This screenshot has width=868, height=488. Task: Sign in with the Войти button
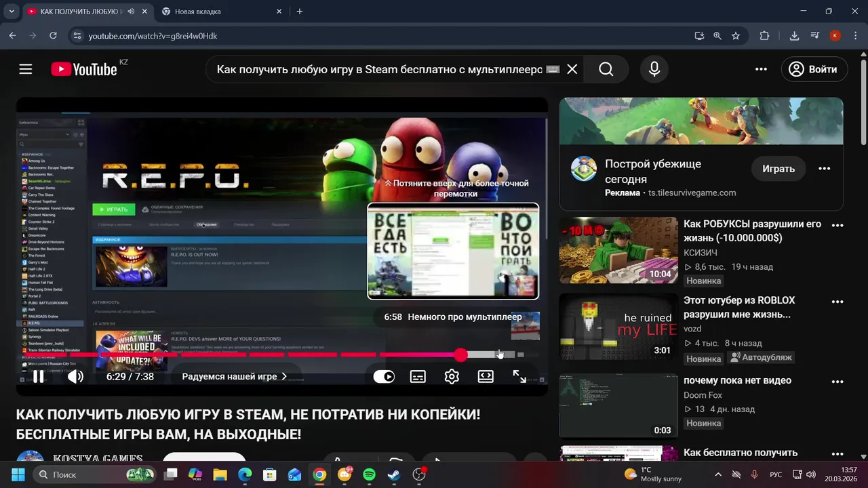click(x=813, y=69)
